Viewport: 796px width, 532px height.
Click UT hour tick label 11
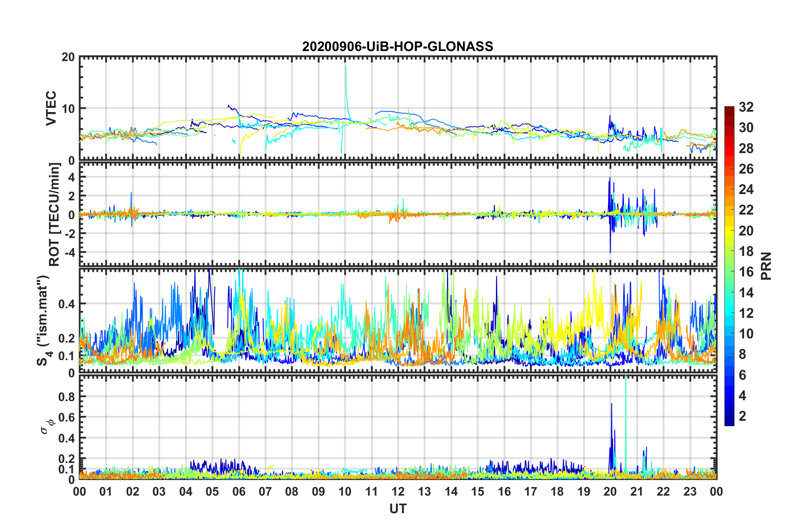(372, 491)
